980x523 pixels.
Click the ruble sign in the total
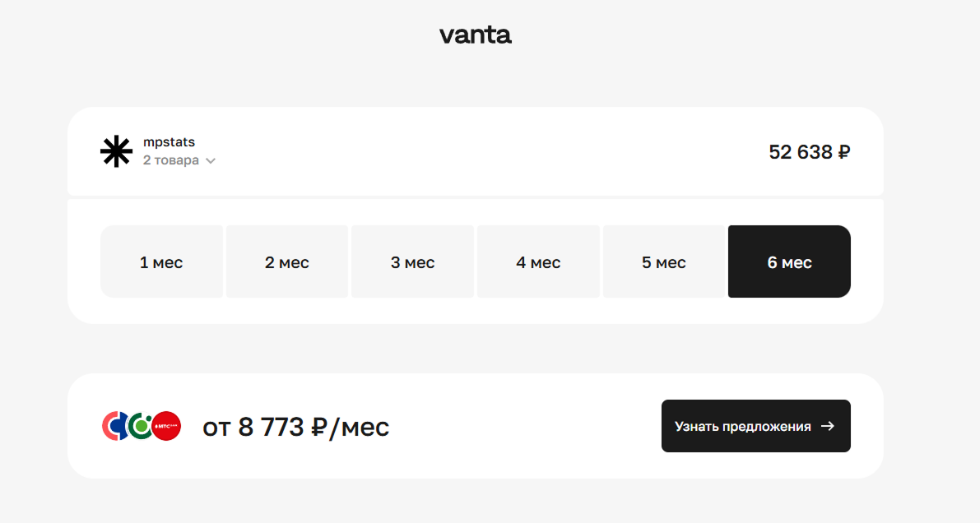click(x=843, y=152)
